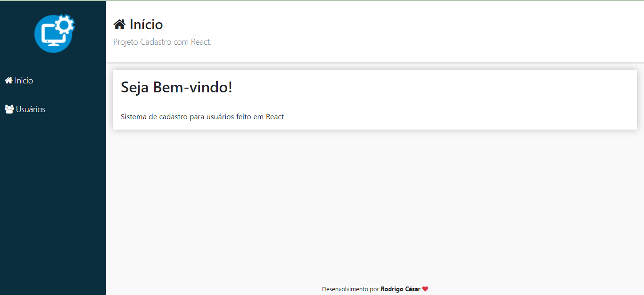Screen dimensions: 644x295
Task: Click the 'Desenvolvimento por' footer text
Action: click(350, 289)
